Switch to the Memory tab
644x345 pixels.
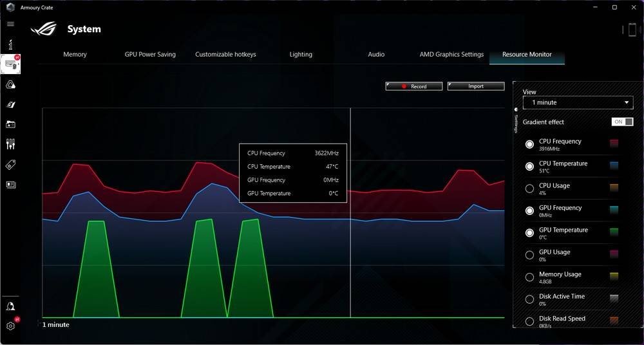(75, 54)
